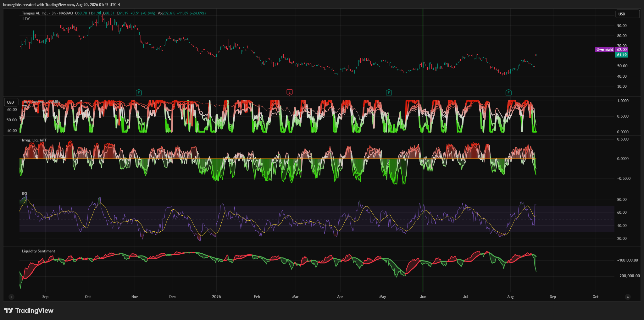
Task: Click the Jul label on the time axis
Action: point(466,297)
